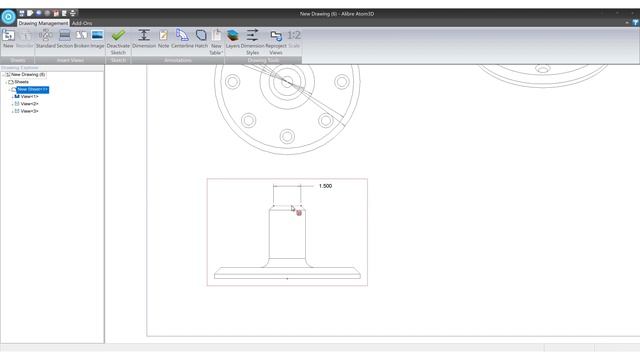640x360 pixels.
Task: Select the Centerline tool
Action: [182, 39]
